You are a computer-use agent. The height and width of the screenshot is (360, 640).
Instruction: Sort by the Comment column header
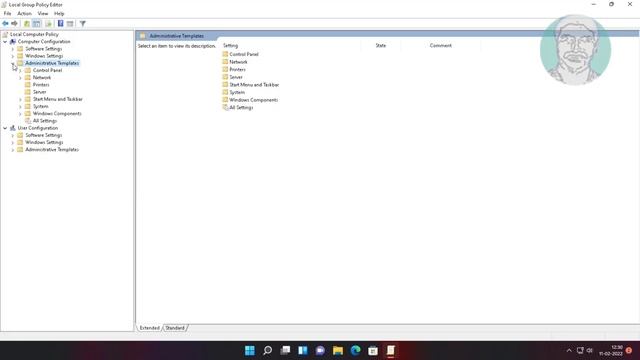click(440, 46)
